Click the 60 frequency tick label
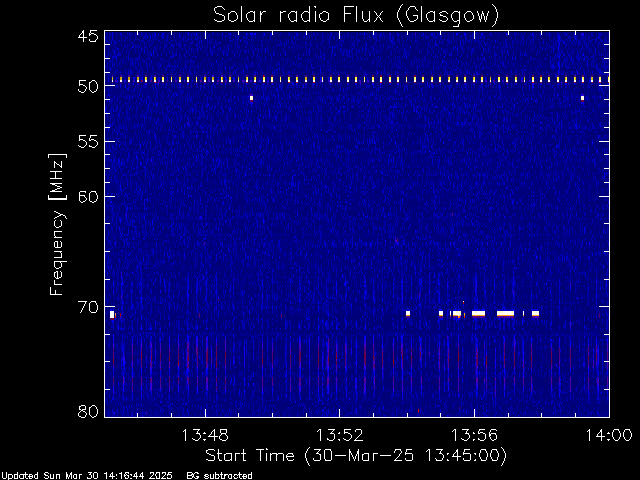 pyautogui.click(x=88, y=197)
